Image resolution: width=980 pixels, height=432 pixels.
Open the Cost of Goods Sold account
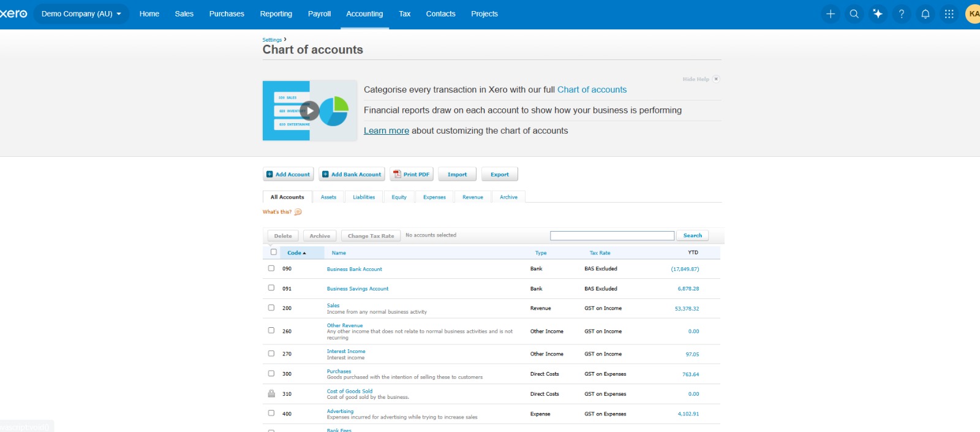click(350, 391)
